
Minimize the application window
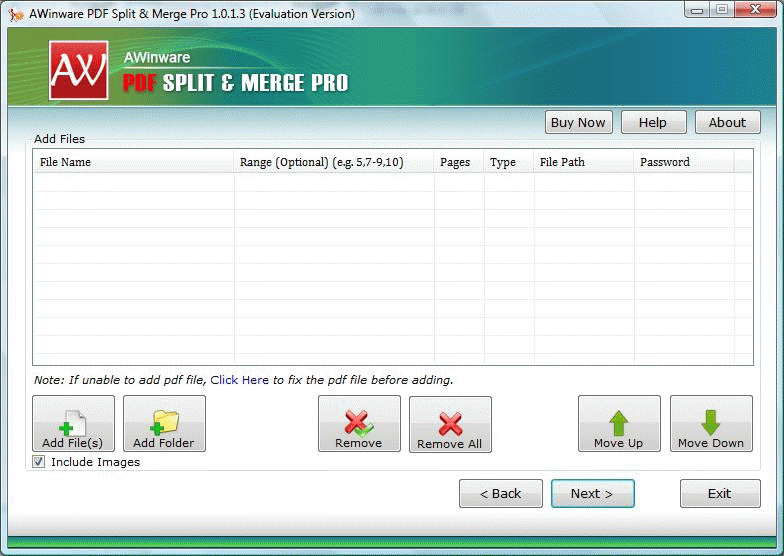[x=698, y=10]
